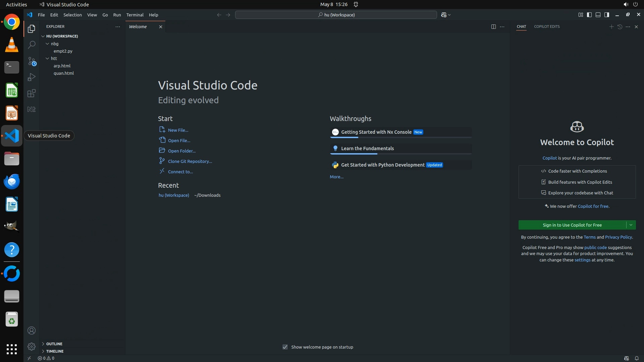Switch to the Copilot Edits tab
This screenshot has width=644, height=362.
(547, 26)
